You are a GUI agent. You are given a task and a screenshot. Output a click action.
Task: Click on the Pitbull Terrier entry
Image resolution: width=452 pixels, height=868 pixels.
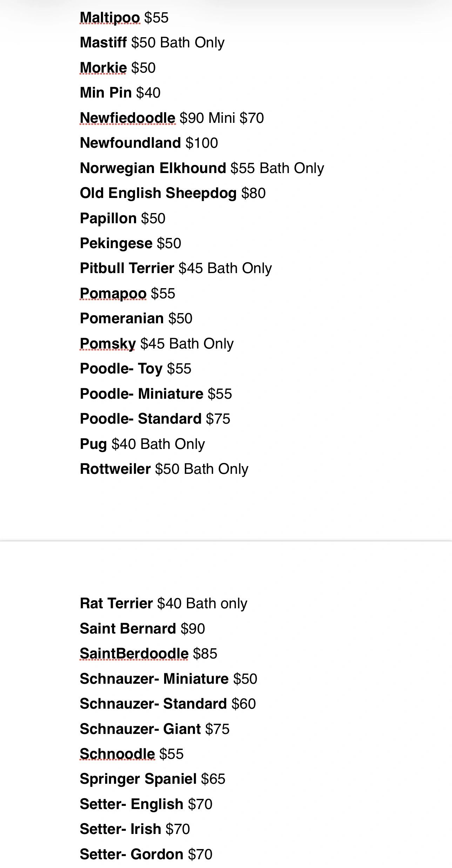(x=176, y=268)
